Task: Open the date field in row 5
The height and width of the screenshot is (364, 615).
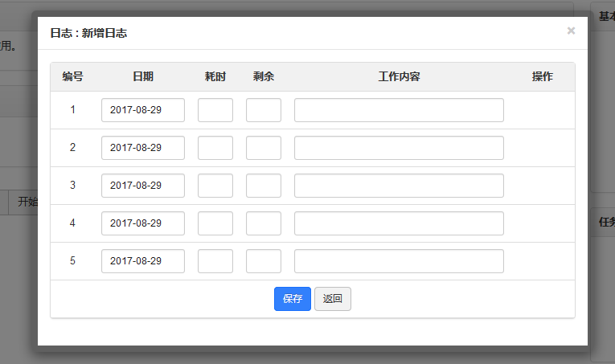Action: (x=143, y=261)
